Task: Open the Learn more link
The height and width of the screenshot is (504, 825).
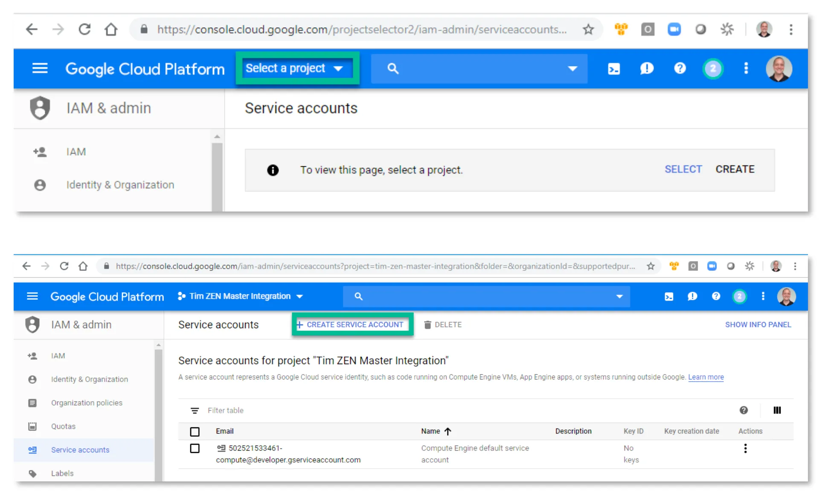Action: click(706, 377)
